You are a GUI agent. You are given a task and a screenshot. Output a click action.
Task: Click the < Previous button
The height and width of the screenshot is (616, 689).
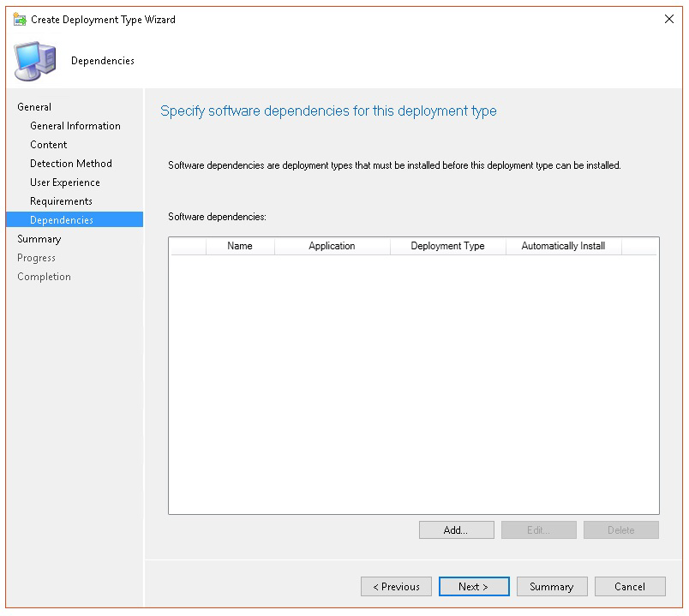point(396,587)
